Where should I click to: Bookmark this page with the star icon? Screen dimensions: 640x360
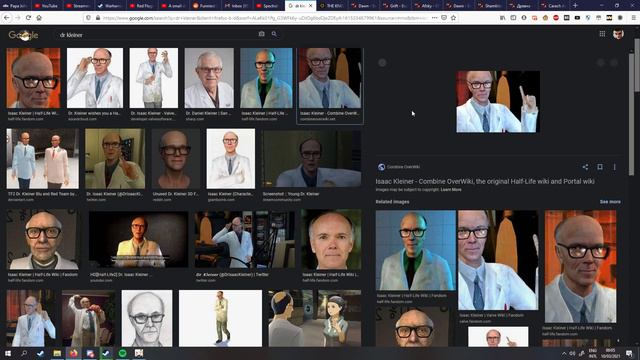(x=453, y=18)
